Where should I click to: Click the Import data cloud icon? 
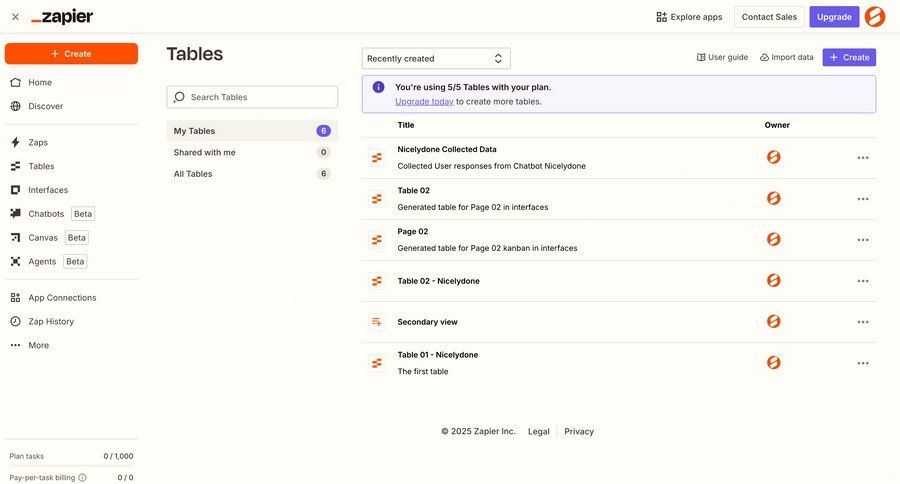pos(765,57)
